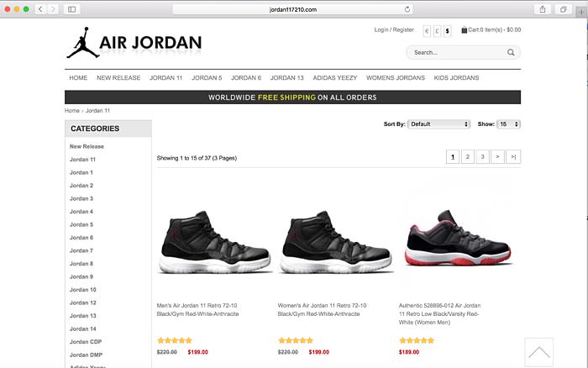Open the shopping cart icon
588x368 pixels.
(x=465, y=29)
